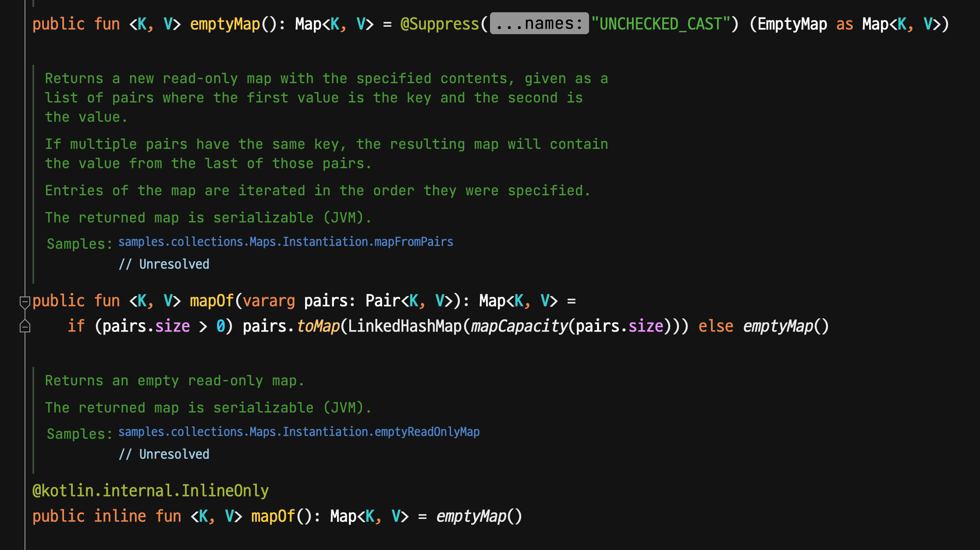Click the toMap call
980x550 pixels.
(x=318, y=326)
